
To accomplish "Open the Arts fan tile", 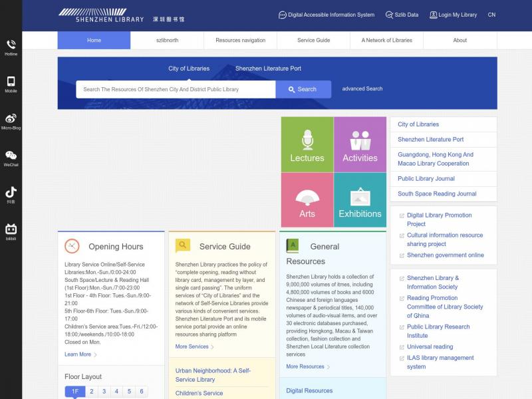I will tap(307, 200).
